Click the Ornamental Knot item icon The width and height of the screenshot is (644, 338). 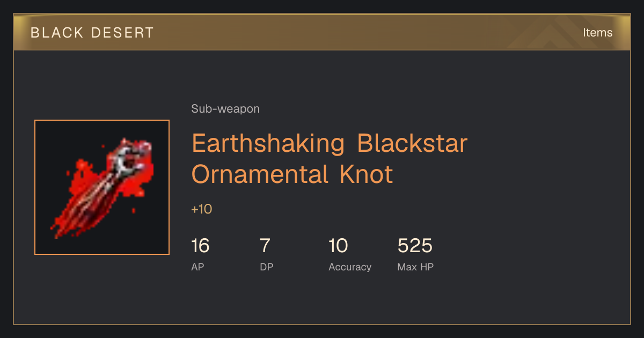[x=102, y=187]
